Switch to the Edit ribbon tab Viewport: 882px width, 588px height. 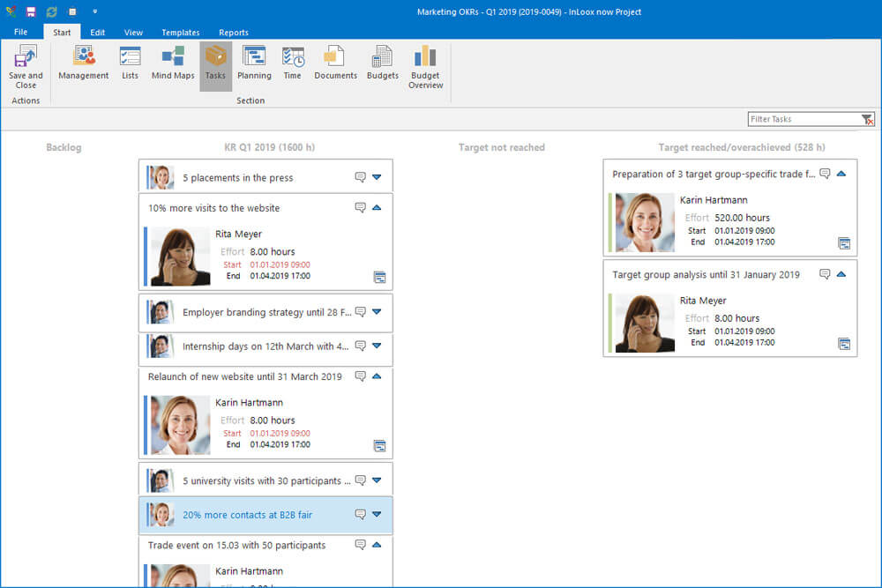(x=97, y=32)
